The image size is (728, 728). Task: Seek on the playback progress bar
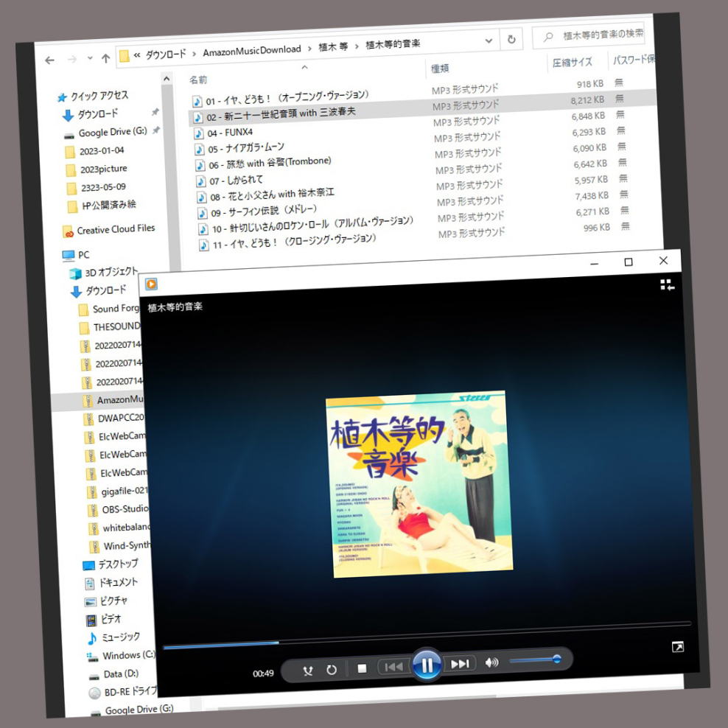coord(427,634)
